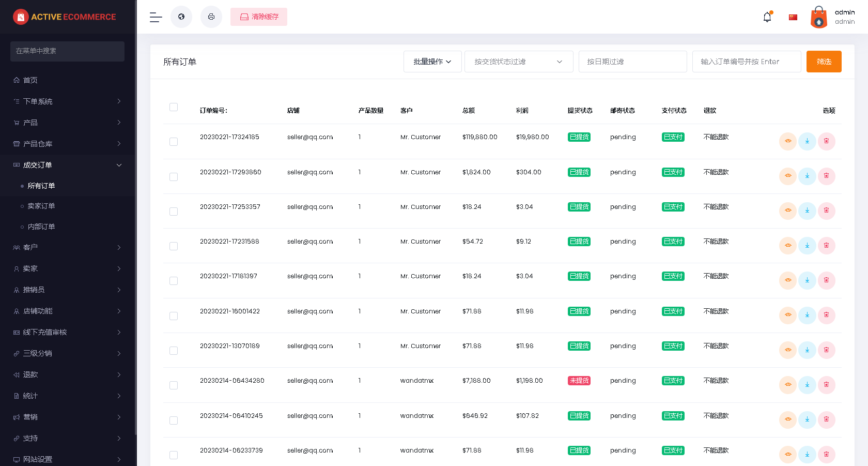Select 卖家订单 submenu item
Viewport: 868px width, 466px height.
[67, 206]
